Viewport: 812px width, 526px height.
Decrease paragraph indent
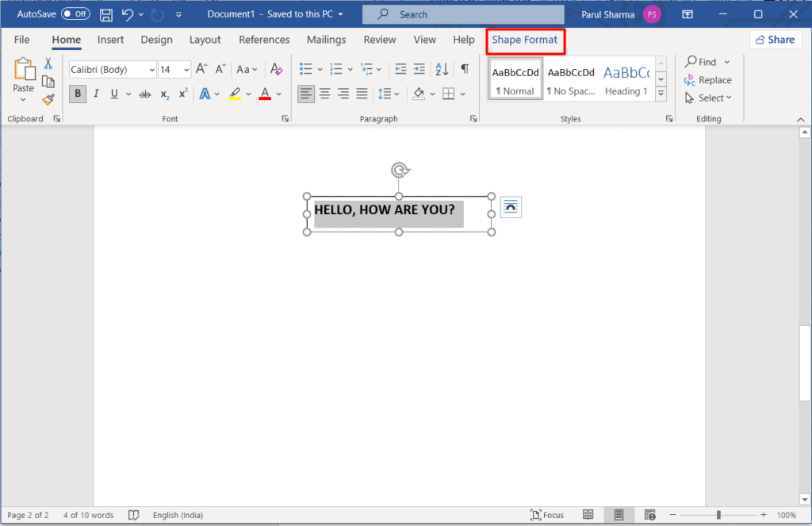pyautogui.click(x=400, y=69)
